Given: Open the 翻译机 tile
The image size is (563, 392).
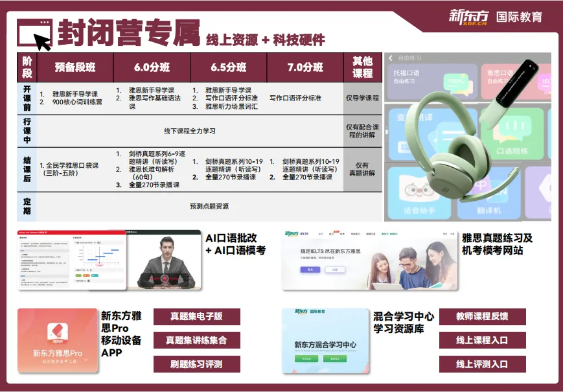Looking at the screenshot, I should point(488,193).
